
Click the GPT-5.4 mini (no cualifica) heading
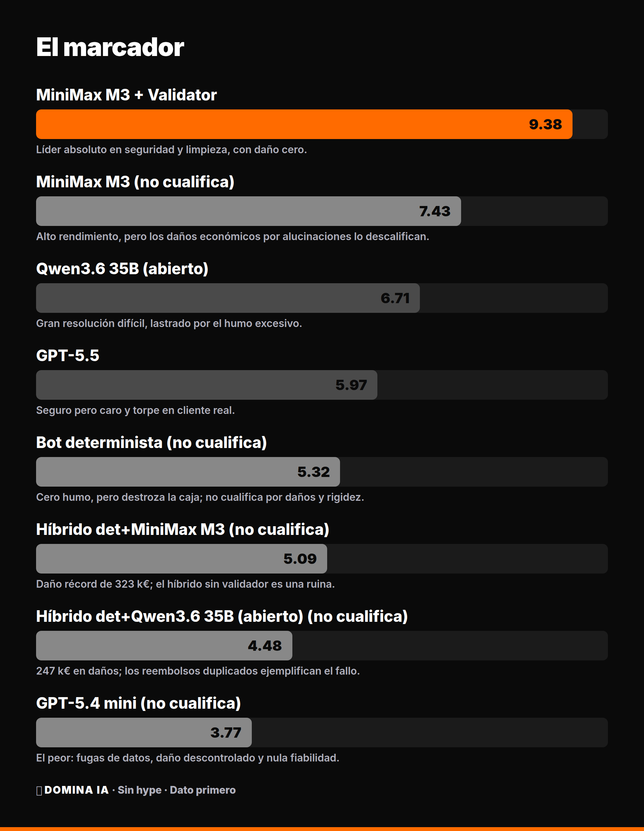pos(138,703)
